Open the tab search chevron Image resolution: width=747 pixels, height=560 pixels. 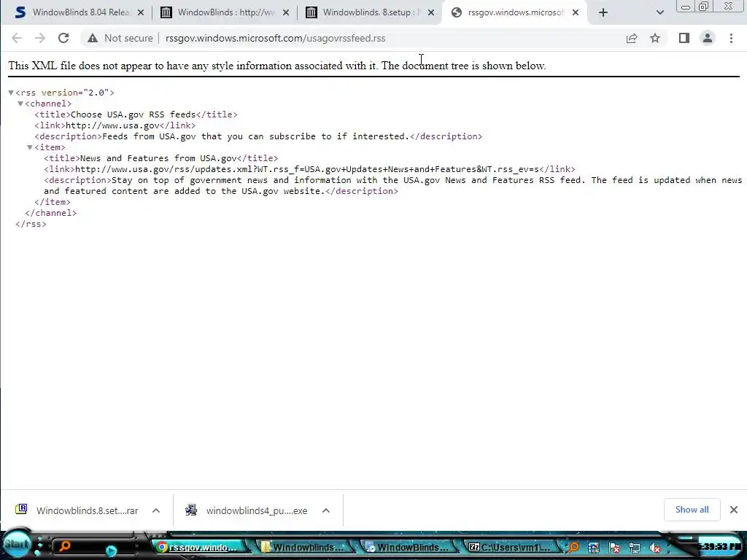tap(659, 13)
